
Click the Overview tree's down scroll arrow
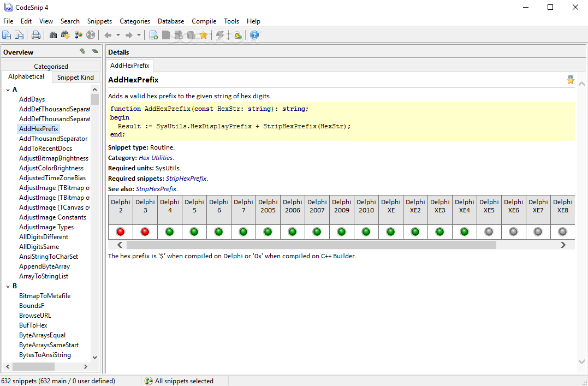(94, 358)
